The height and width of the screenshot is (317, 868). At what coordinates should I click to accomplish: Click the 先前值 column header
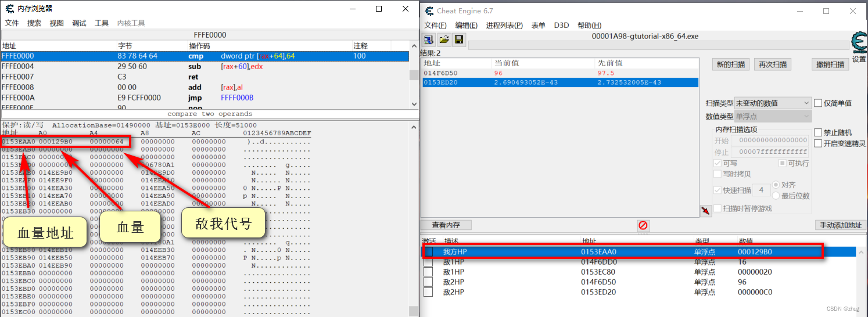[647, 63]
